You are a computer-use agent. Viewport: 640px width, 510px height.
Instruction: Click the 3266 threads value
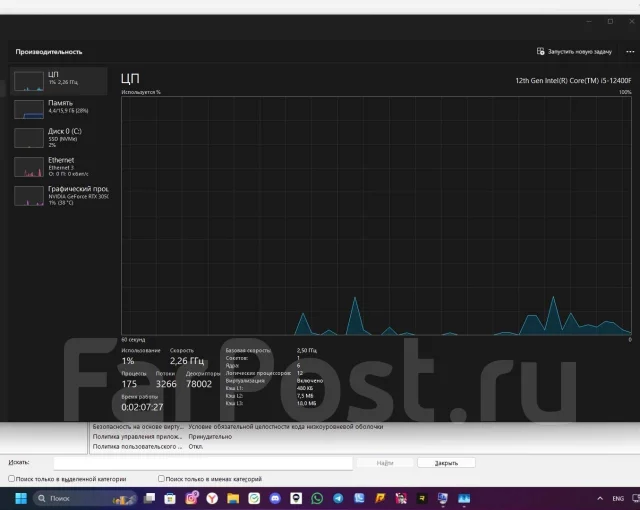click(x=166, y=384)
